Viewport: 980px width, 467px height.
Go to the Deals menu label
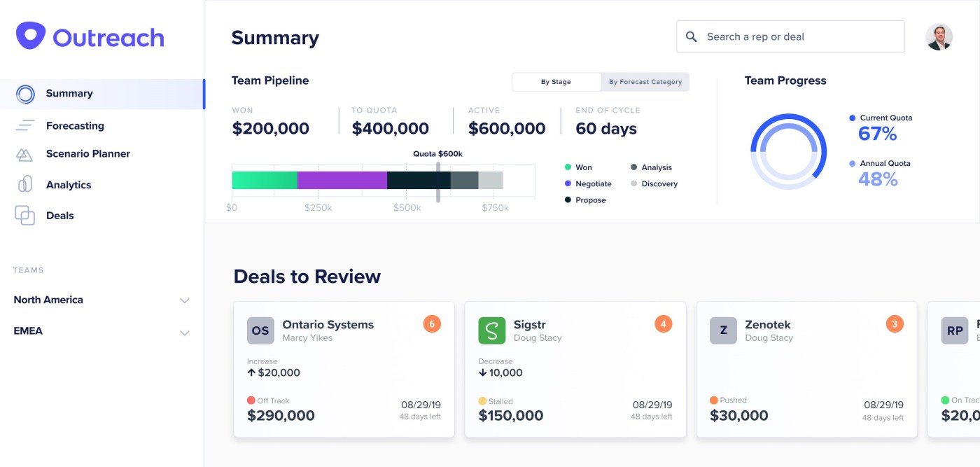tap(60, 216)
